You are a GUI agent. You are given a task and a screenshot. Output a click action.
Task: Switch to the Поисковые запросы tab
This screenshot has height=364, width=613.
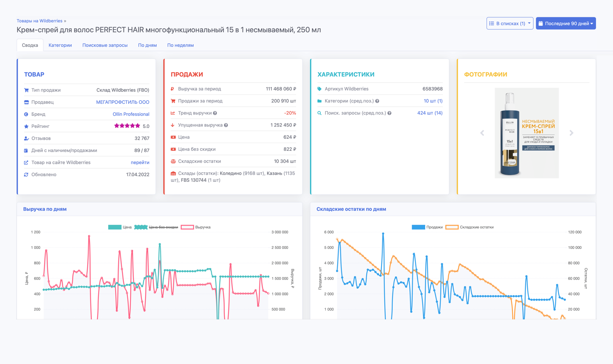coord(105,45)
